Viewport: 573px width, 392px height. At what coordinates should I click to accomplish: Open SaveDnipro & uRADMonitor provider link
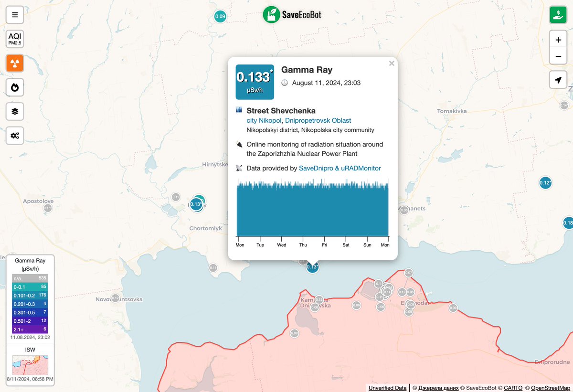340,168
